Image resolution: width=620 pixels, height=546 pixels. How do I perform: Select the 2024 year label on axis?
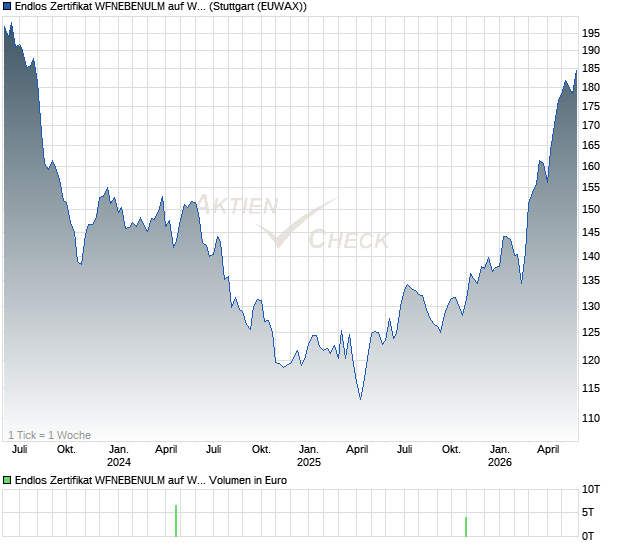point(119,462)
